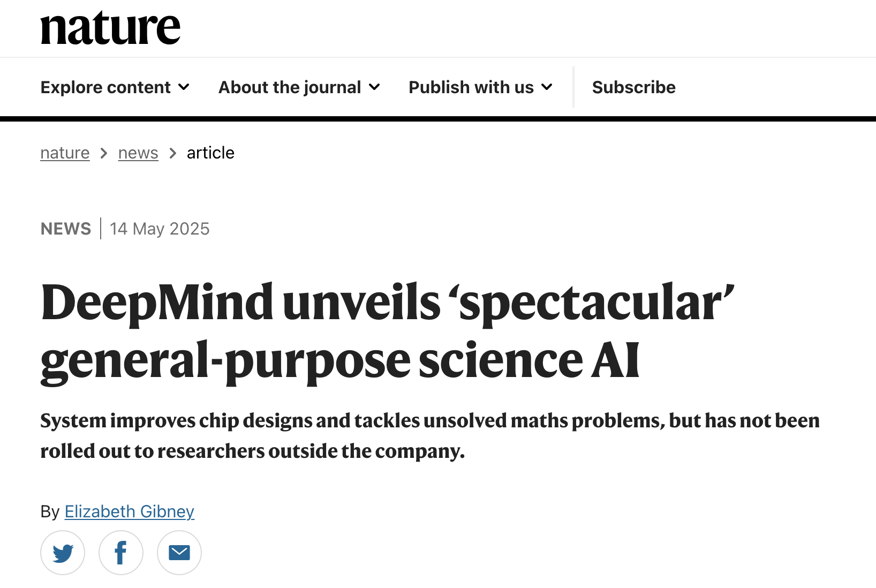Go to the news breadcrumb link
Viewport: 876px width, 588px height.
(x=138, y=153)
